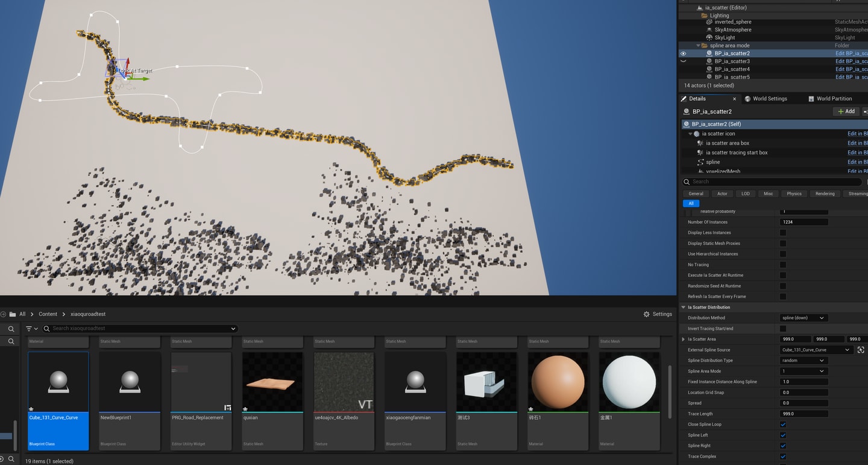The width and height of the screenshot is (868, 465).
Task: Toggle visibility of BP_ia_scatter2 via eye icon
Action: pos(683,54)
